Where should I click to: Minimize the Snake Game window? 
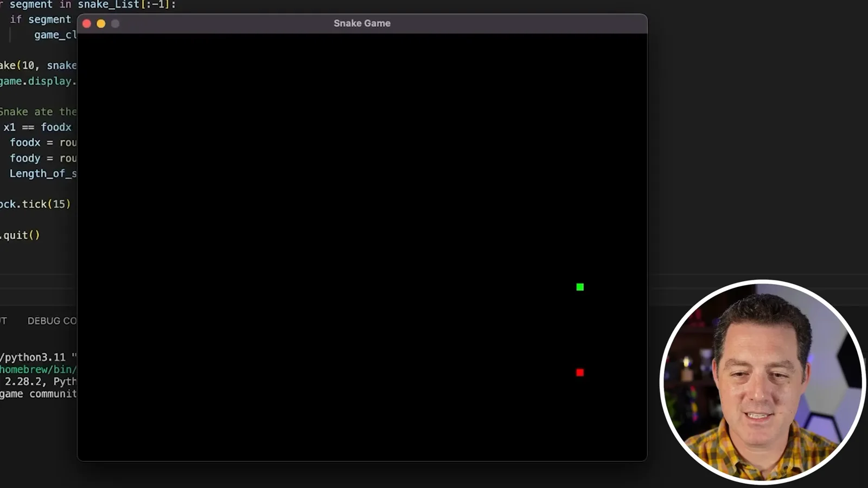point(101,24)
